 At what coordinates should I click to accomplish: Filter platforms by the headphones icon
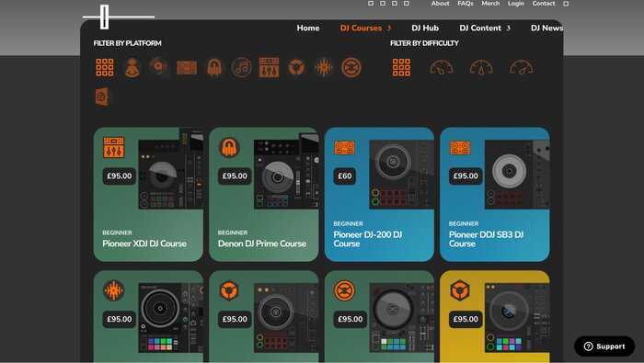(x=214, y=68)
